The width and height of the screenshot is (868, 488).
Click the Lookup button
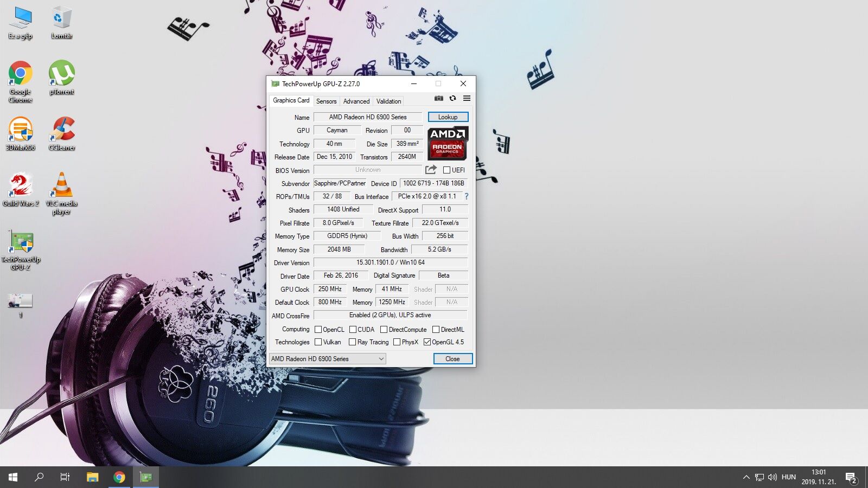448,117
